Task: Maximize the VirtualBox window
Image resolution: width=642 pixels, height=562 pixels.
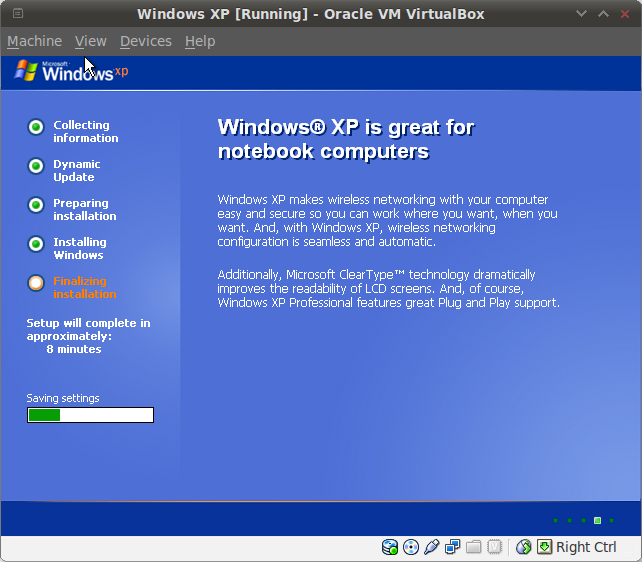Action: tap(603, 14)
